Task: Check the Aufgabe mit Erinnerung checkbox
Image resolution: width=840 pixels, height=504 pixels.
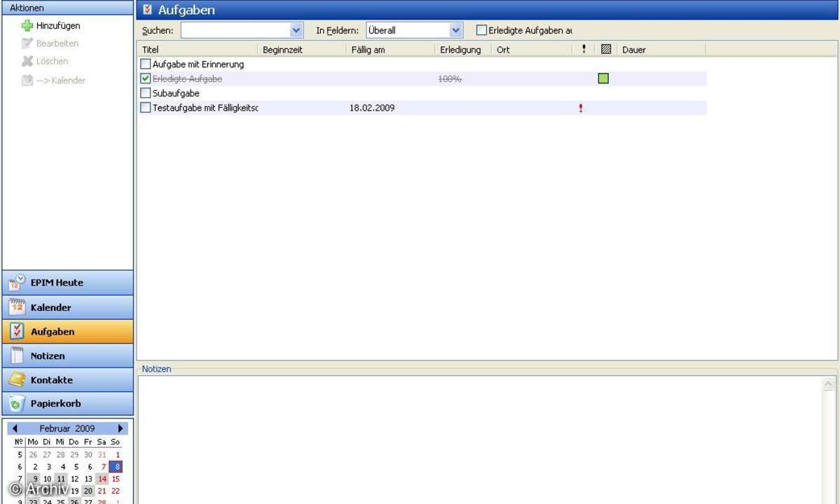Action: [145, 64]
